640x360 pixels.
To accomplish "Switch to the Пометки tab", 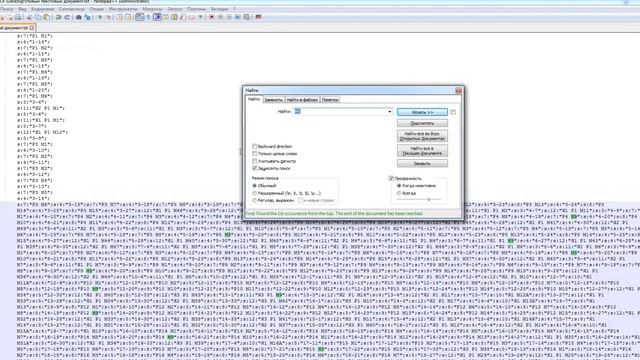I will pos(330,100).
